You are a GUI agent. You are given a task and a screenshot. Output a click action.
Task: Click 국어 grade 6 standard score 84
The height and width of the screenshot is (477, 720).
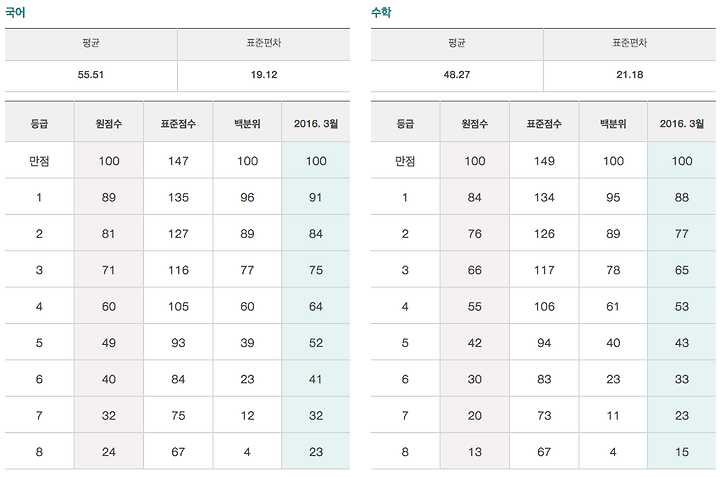(178, 379)
